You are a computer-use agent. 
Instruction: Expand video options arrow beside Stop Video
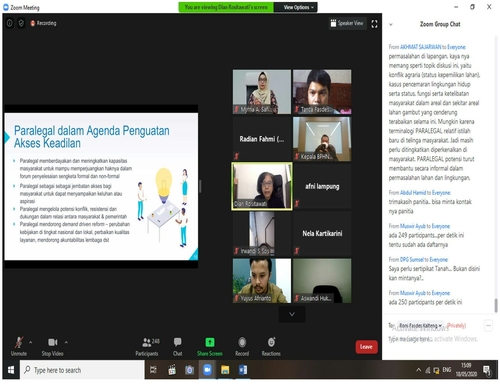pos(66,342)
